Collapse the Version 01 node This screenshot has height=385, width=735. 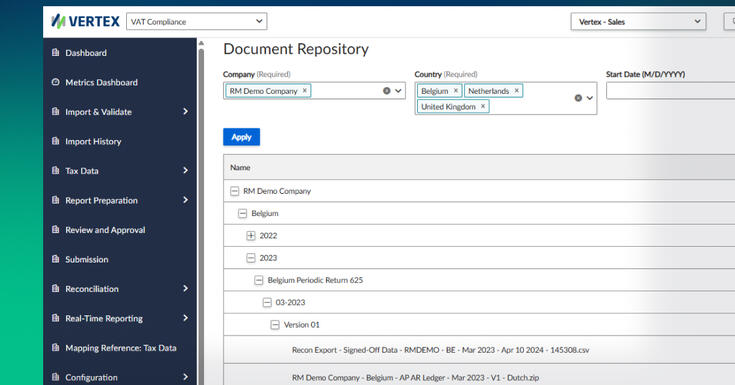(275, 325)
